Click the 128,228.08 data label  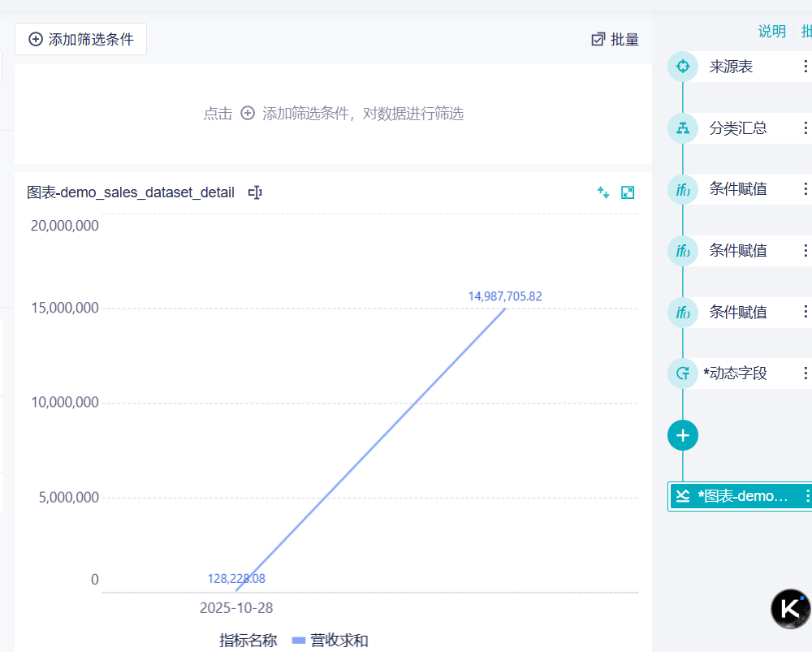[x=236, y=578]
